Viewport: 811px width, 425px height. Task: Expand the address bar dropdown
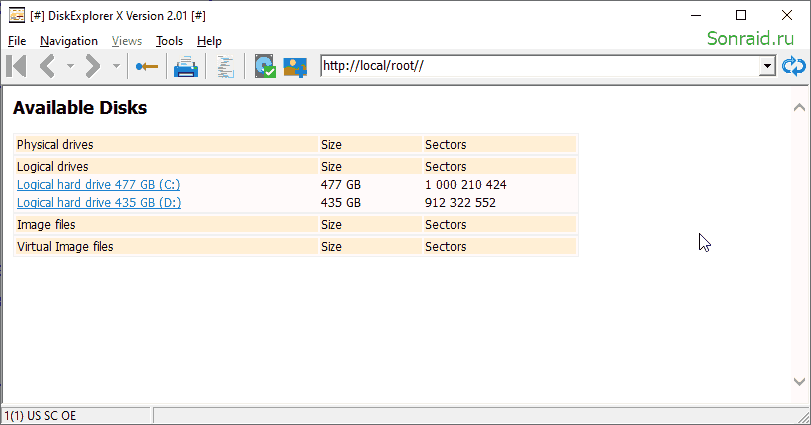tap(767, 66)
